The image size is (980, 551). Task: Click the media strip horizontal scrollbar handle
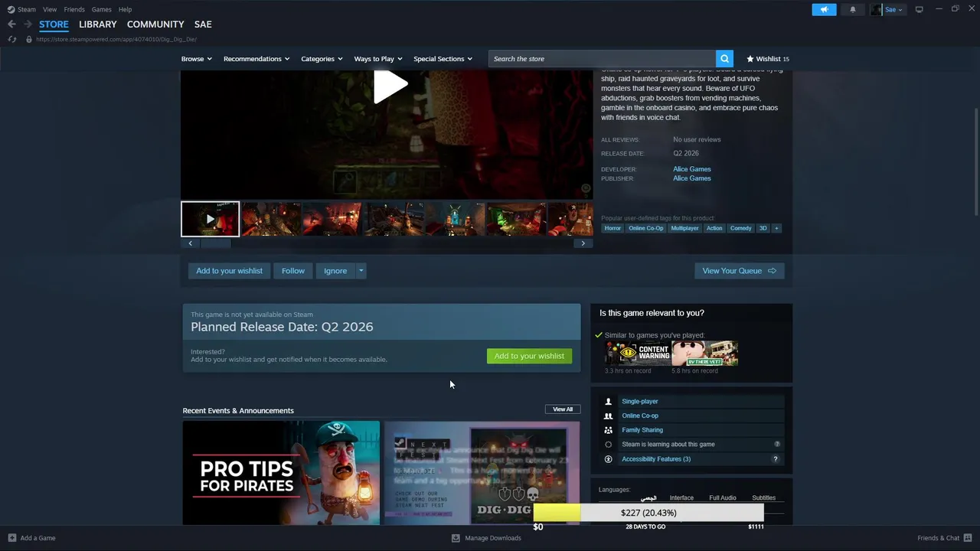point(215,243)
